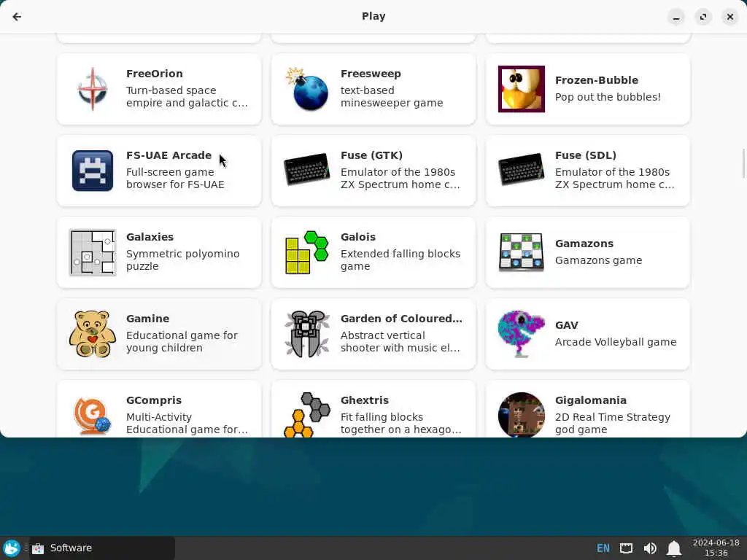Click the taskbar date and time
This screenshot has height=560, width=747.
[716, 548]
